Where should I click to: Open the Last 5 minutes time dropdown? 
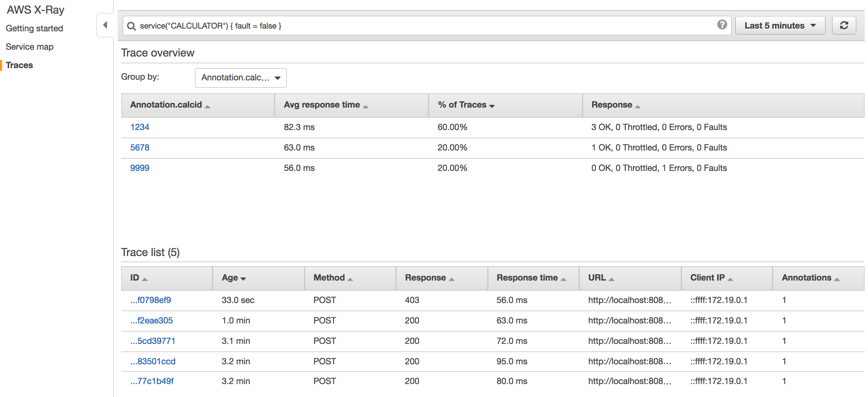(x=780, y=26)
